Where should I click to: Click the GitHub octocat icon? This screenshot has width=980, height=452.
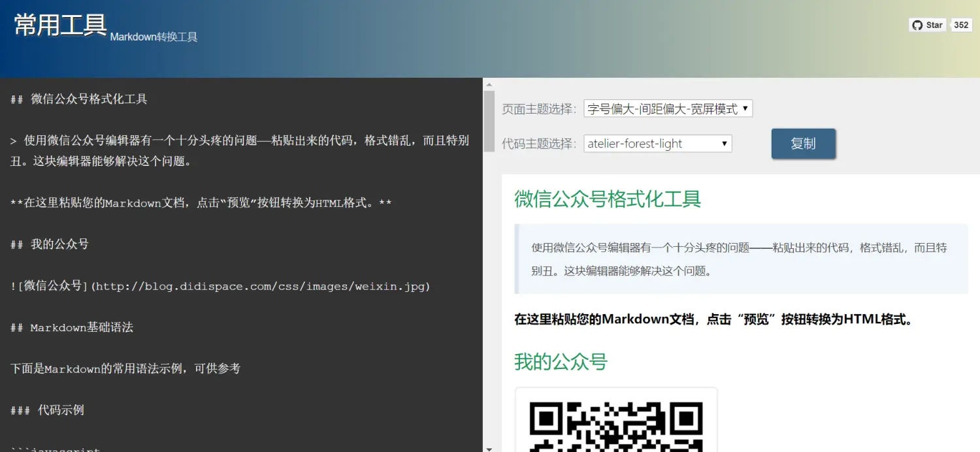point(918,25)
